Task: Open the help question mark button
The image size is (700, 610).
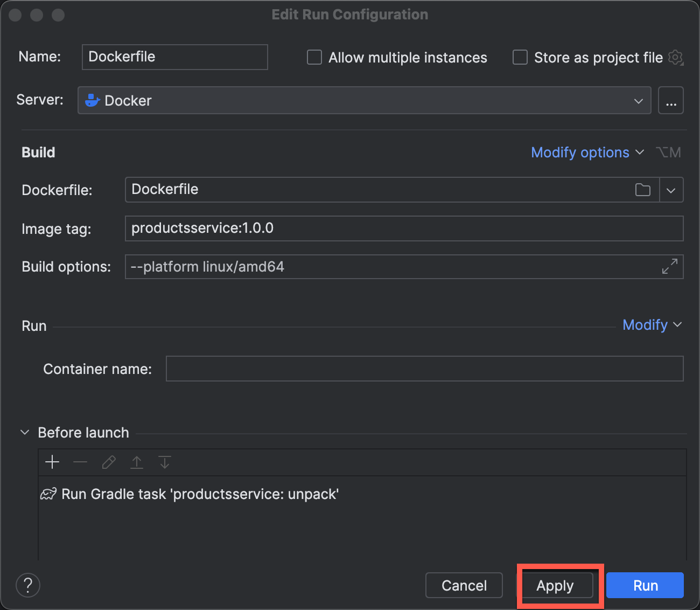Action: click(28, 585)
